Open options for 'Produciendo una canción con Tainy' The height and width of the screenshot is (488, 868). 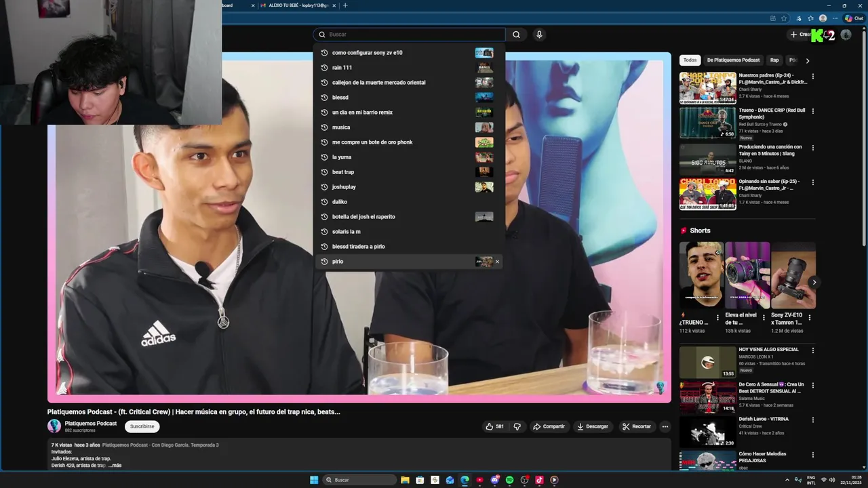tap(813, 148)
